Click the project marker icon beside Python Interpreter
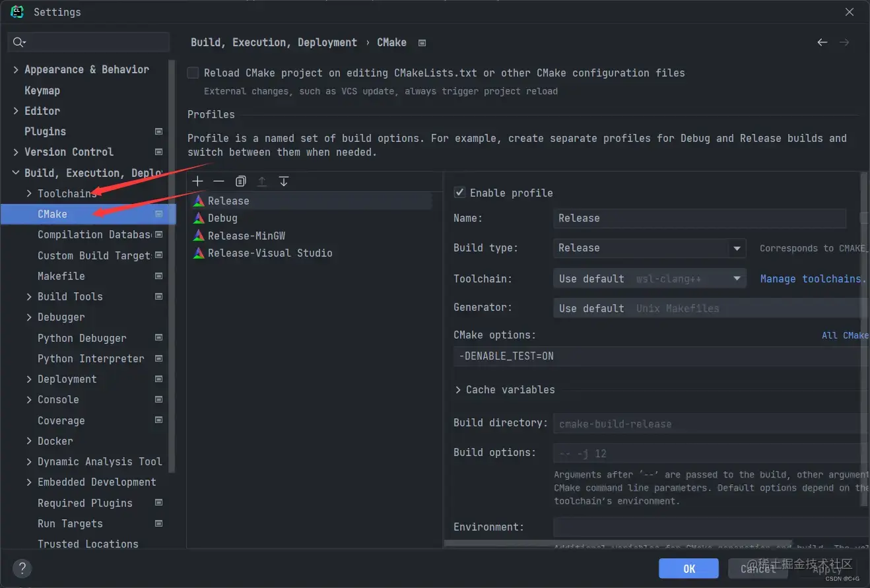Image resolution: width=870 pixels, height=588 pixels. (158, 358)
